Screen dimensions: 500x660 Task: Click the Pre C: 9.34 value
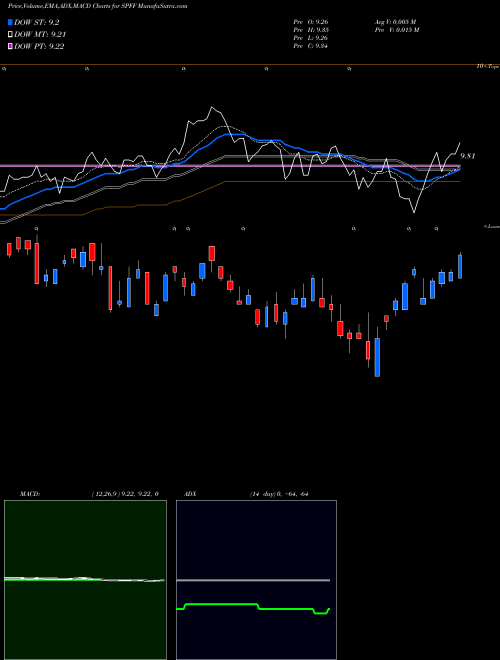pyautogui.click(x=311, y=45)
